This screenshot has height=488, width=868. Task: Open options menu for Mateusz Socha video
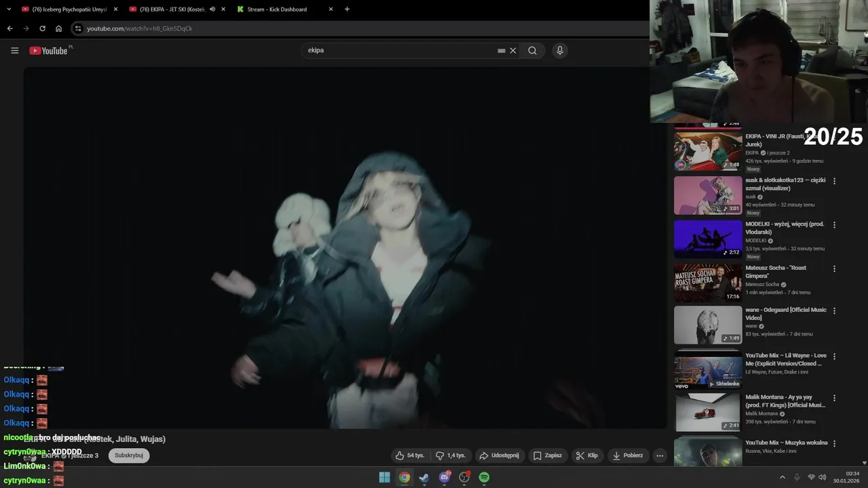[834, 269]
